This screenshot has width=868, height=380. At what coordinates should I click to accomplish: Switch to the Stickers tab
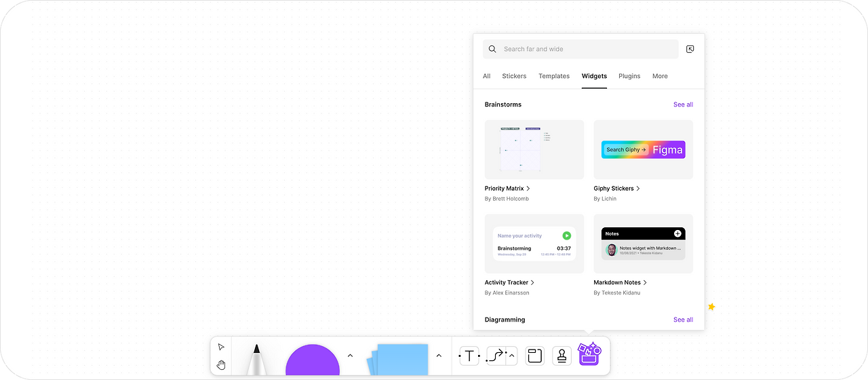(514, 76)
